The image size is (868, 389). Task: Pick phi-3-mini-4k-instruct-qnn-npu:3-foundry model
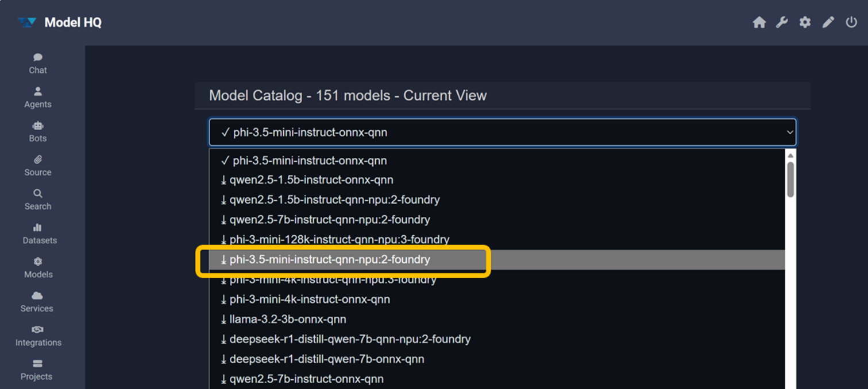point(497,279)
